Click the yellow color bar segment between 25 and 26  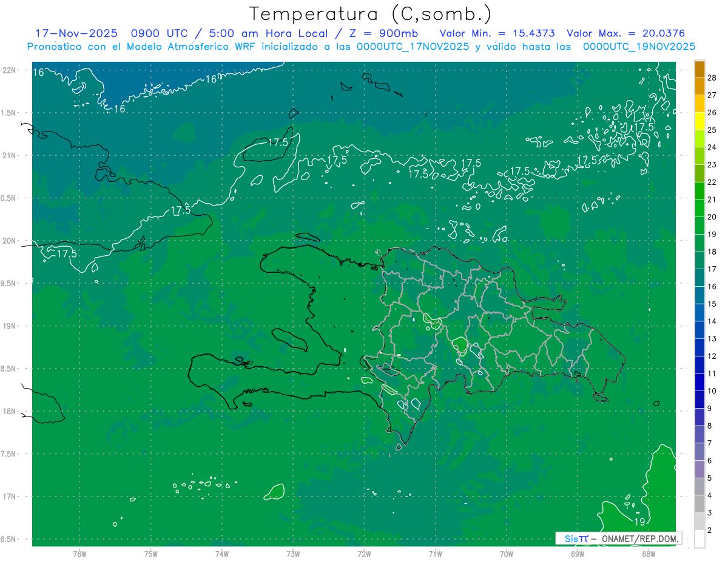click(x=700, y=121)
